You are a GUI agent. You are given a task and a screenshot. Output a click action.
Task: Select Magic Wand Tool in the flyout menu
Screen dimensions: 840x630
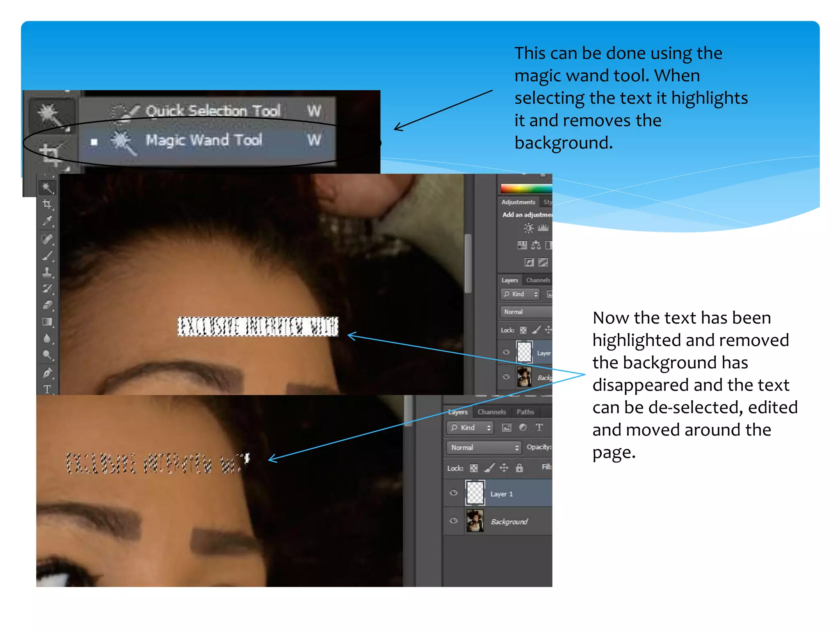pos(208,142)
